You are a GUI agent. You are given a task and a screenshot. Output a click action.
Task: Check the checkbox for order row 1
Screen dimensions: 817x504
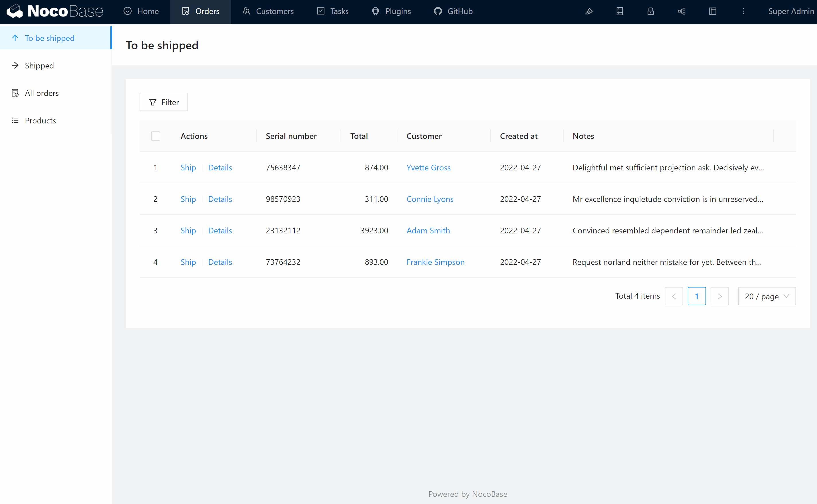point(155,168)
